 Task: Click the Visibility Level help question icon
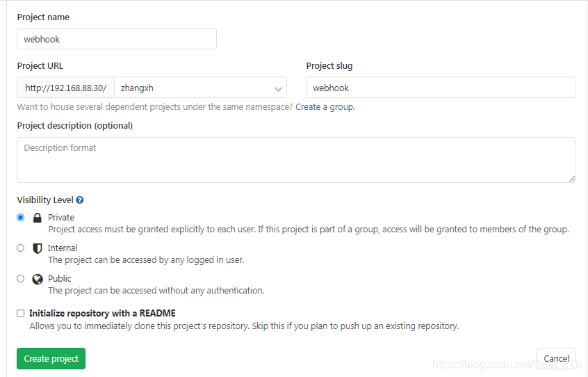[x=80, y=200]
